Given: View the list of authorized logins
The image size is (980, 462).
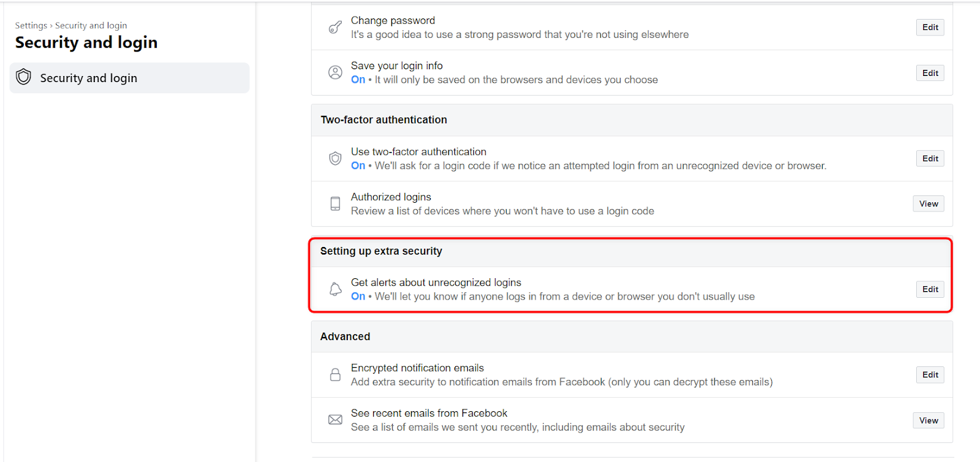Looking at the screenshot, I should click(927, 203).
